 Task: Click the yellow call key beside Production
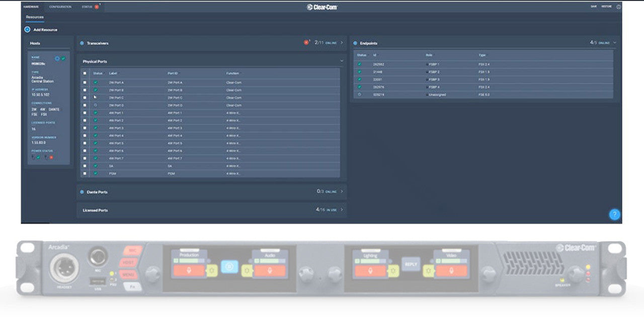click(211, 271)
